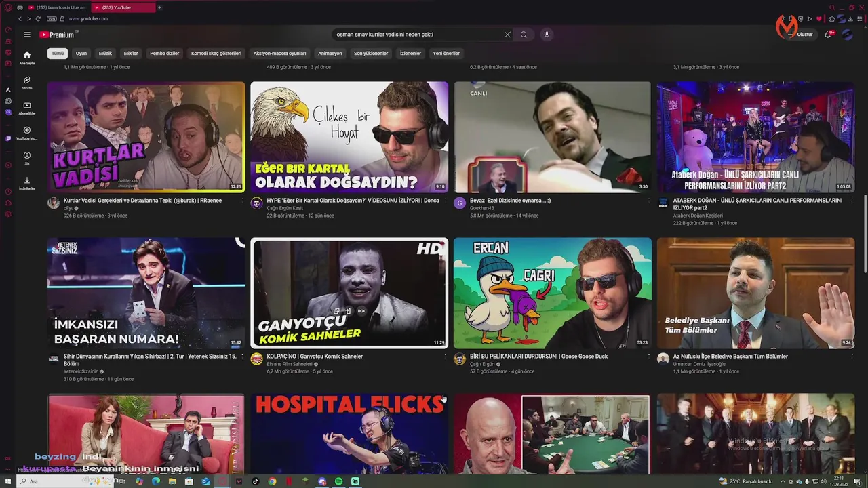This screenshot has width=868, height=488.
Task: Select the İzlenenler chip
Action: pyautogui.click(x=410, y=54)
